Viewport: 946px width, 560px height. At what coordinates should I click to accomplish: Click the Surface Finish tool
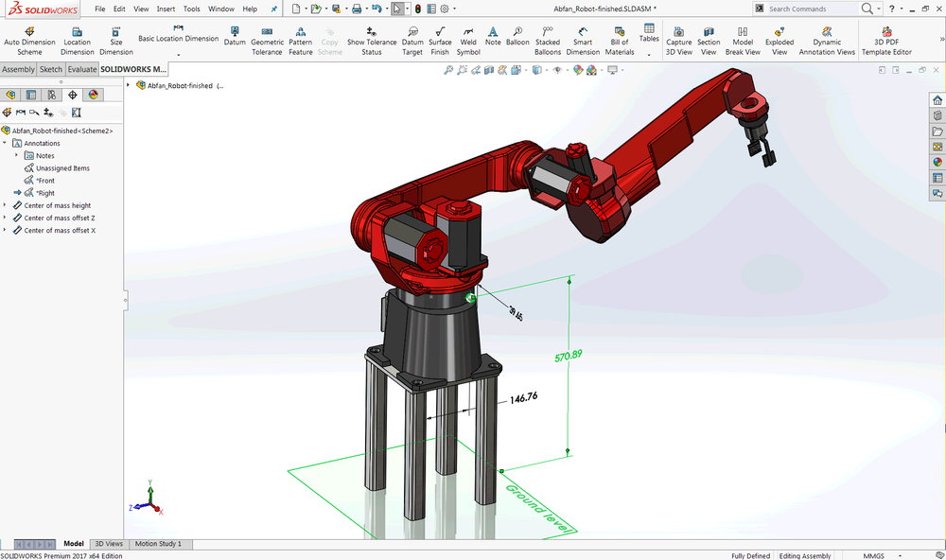tap(440, 41)
